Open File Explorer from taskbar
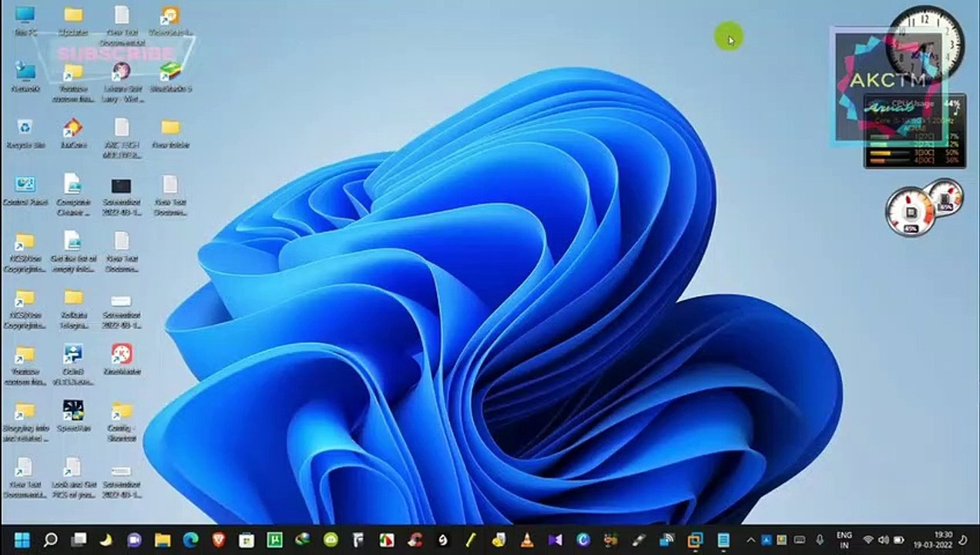This screenshot has height=555, width=980. [162, 540]
